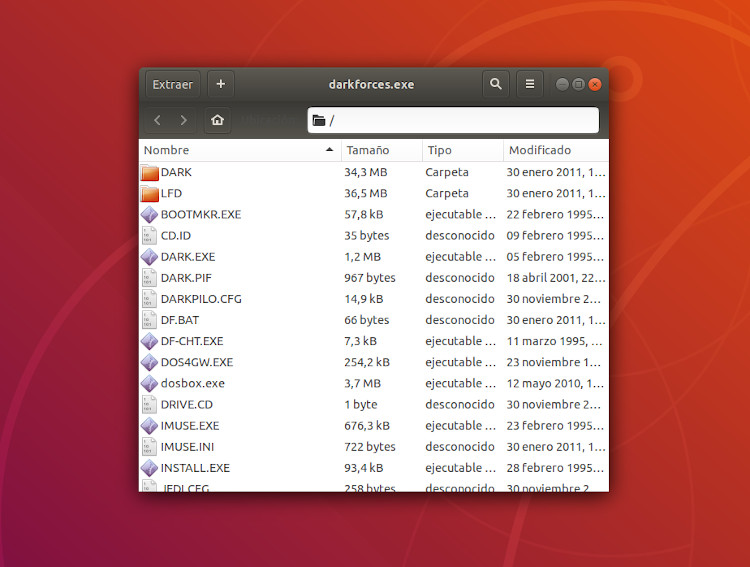Select the DF.BAT file icon

150,320
